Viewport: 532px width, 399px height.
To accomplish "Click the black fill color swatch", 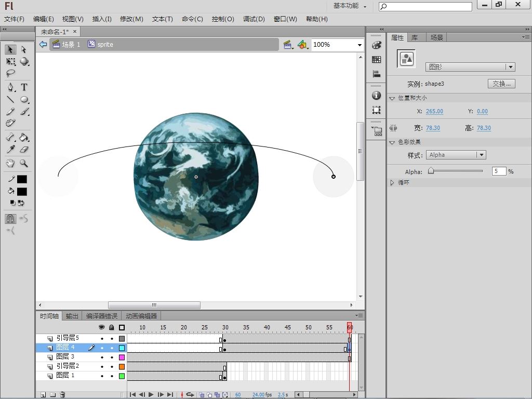I will tap(22, 191).
